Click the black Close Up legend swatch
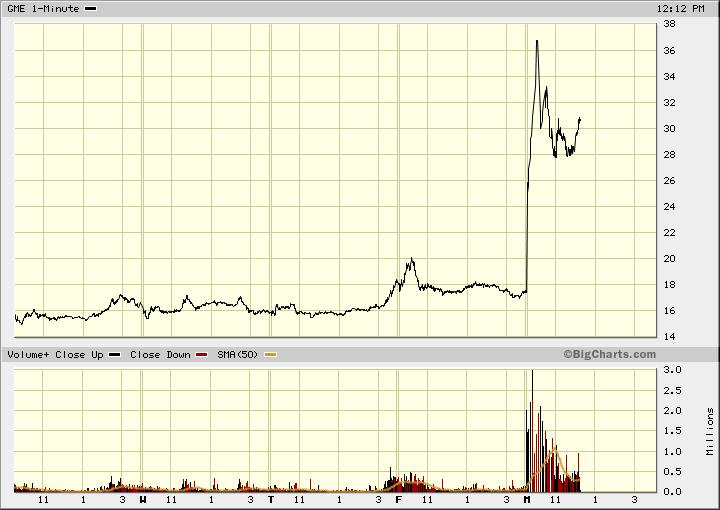 coord(114,354)
